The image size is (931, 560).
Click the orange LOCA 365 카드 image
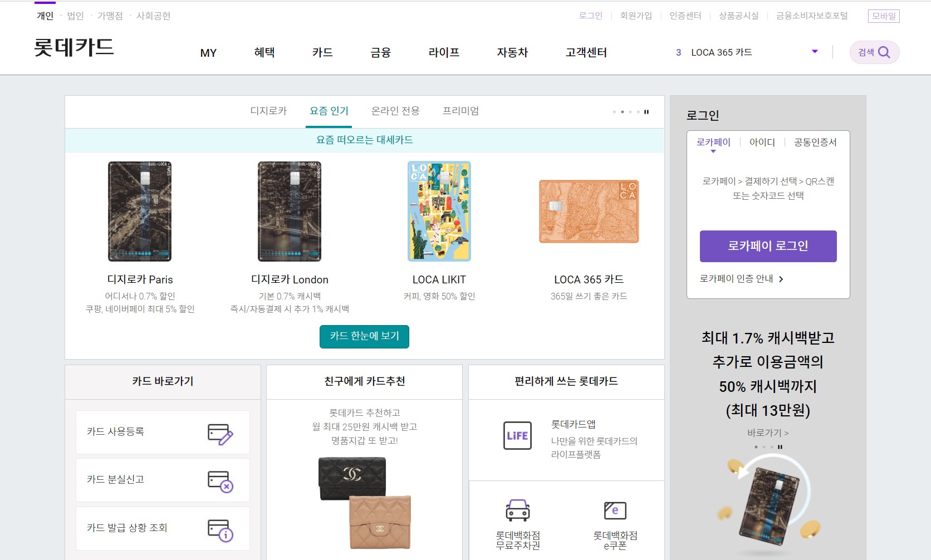tap(589, 212)
